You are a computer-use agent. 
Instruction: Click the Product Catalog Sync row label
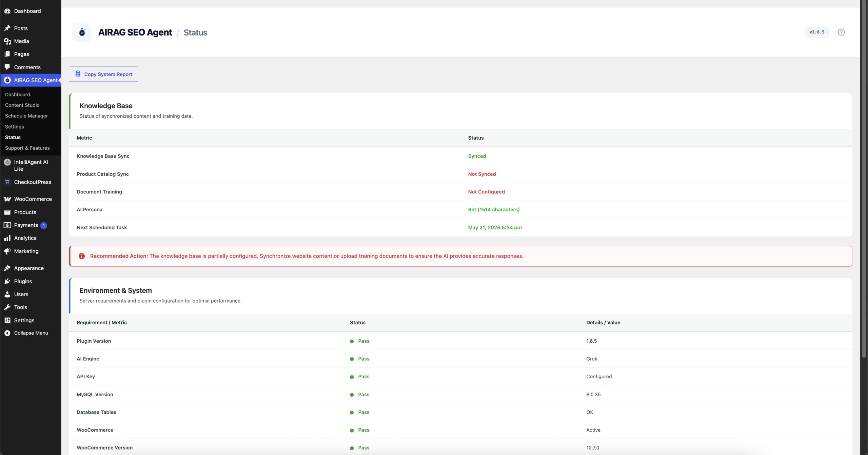(x=103, y=174)
